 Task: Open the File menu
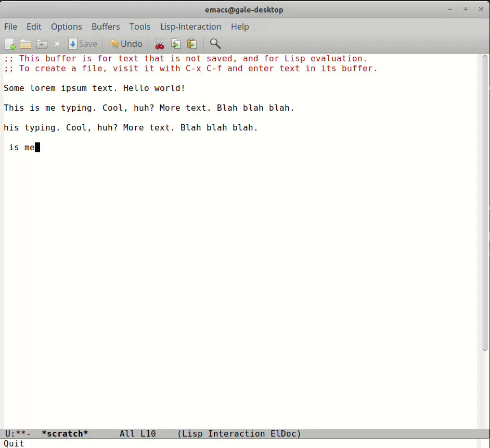(10, 27)
